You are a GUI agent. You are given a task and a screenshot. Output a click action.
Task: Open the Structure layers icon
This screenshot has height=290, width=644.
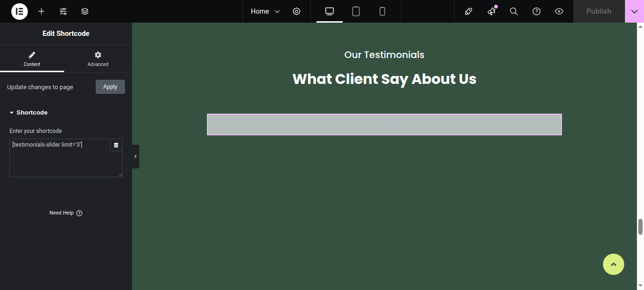pos(85,11)
